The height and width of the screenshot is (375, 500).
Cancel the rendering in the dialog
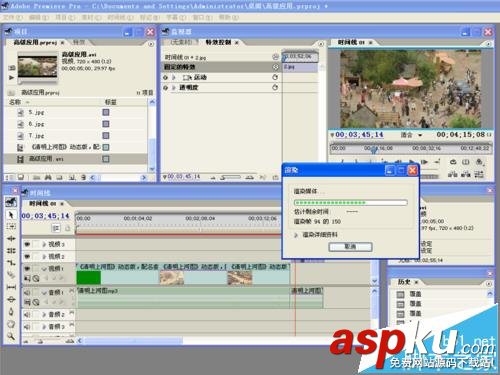(x=350, y=247)
